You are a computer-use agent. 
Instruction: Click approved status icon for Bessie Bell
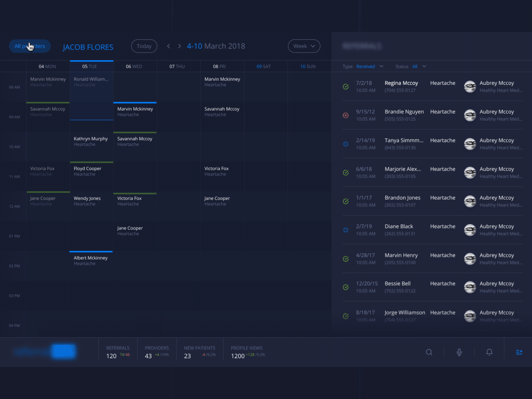pyautogui.click(x=346, y=287)
